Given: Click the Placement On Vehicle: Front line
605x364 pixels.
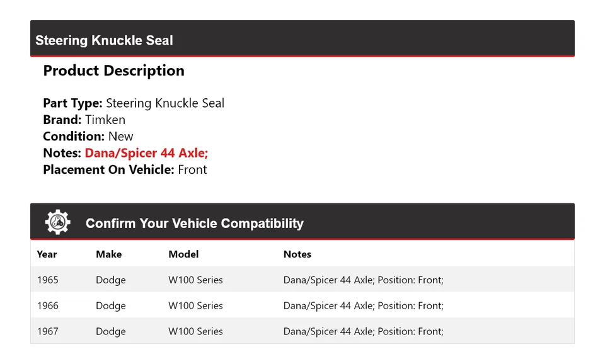Looking at the screenshot, I should tap(125, 169).
